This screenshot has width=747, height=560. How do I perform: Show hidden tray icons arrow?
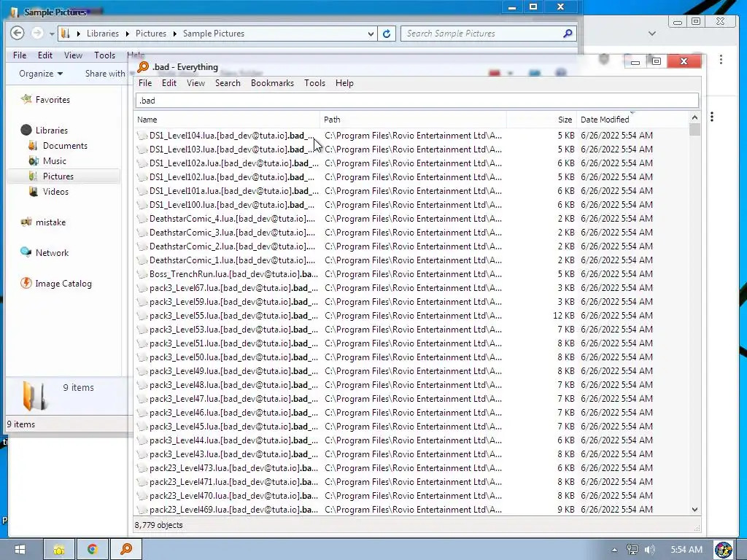(614, 550)
